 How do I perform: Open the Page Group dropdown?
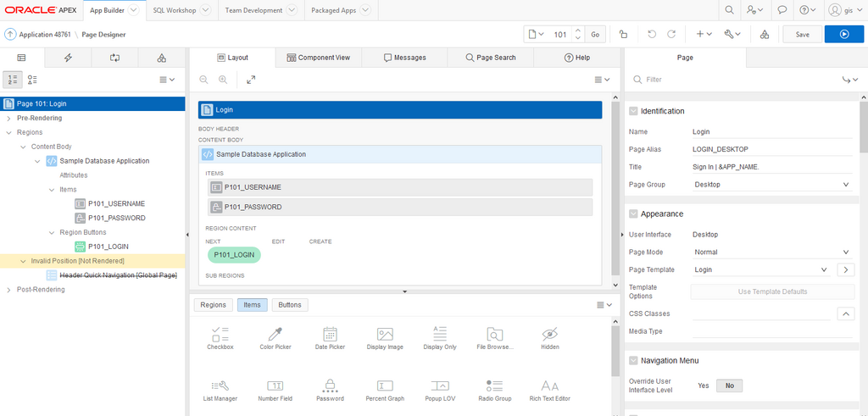click(771, 185)
